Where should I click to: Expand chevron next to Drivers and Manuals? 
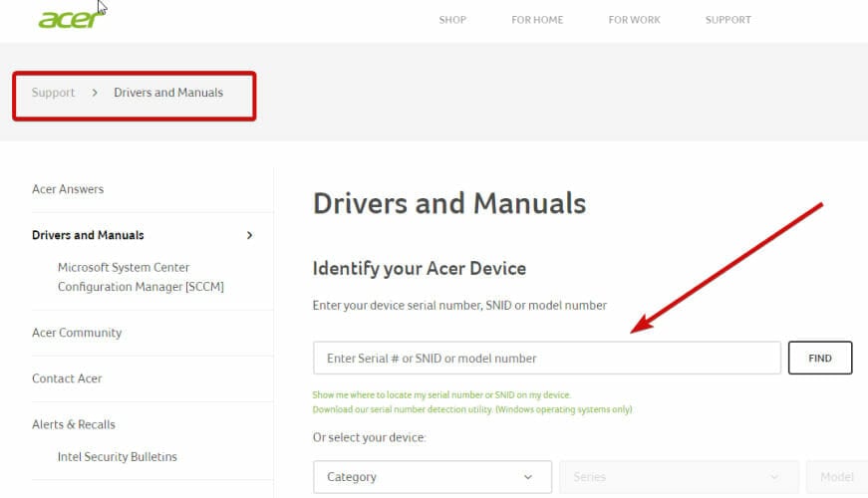coord(250,235)
